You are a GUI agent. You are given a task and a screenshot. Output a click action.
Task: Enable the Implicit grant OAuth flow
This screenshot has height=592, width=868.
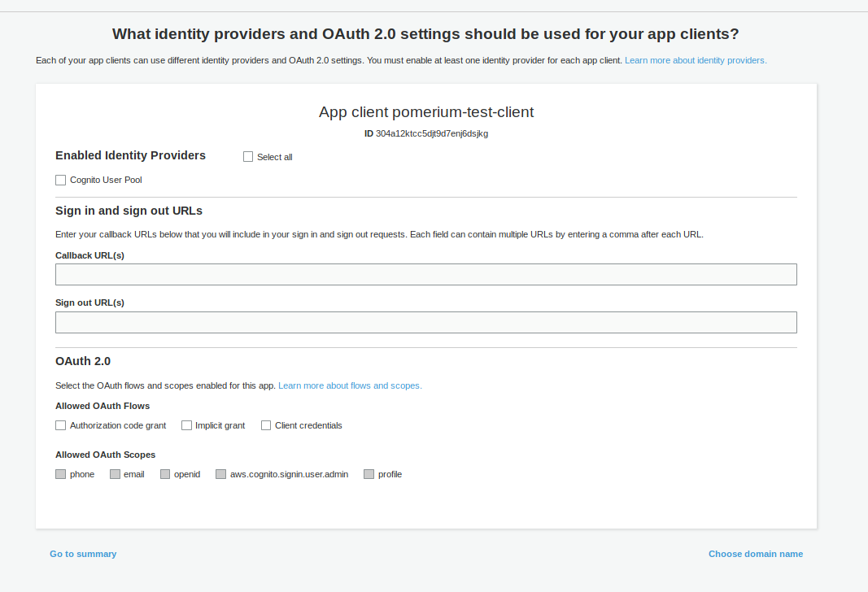[x=186, y=424]
